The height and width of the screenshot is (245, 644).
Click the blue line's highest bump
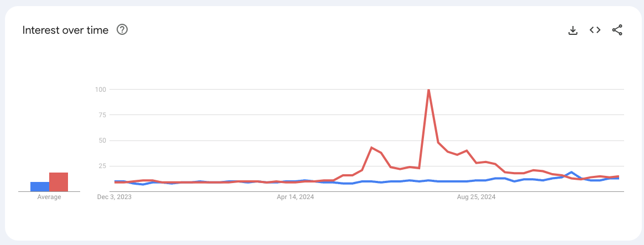[x=572, y=172]
